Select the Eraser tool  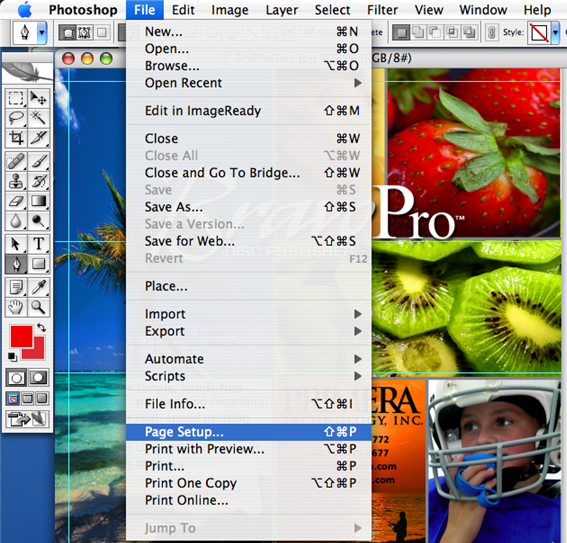click(x=16, y=201)
